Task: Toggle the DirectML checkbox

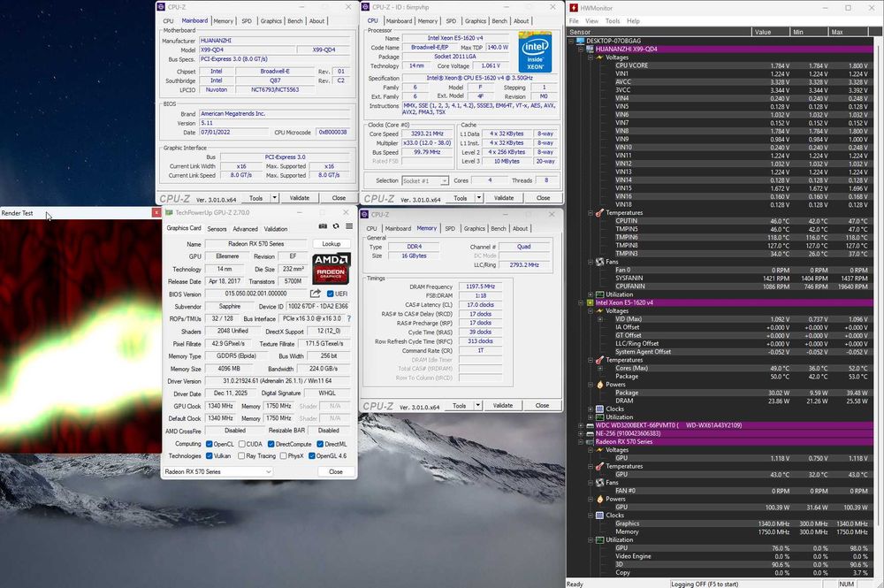Action: [x=320, y=444]
